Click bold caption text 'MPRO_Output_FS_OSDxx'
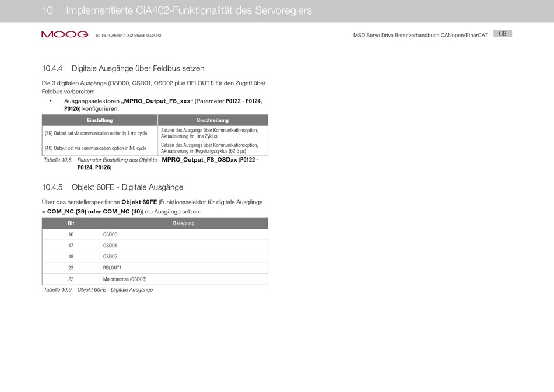Screen dimensions: 554x392 [199, 160]
